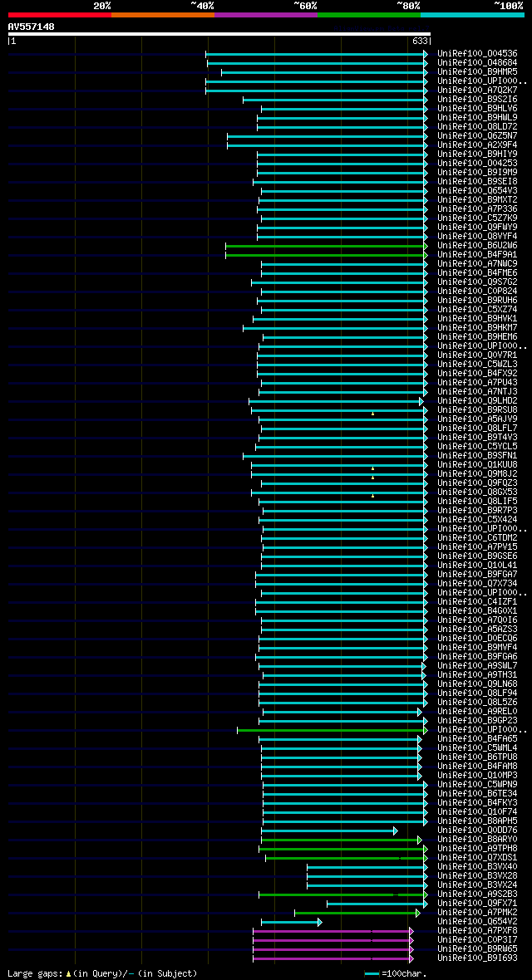Click the short cyan bar for UniRef100_Q654V2
This screenshot has height=980, width=532.
click(x=291, y=922)
